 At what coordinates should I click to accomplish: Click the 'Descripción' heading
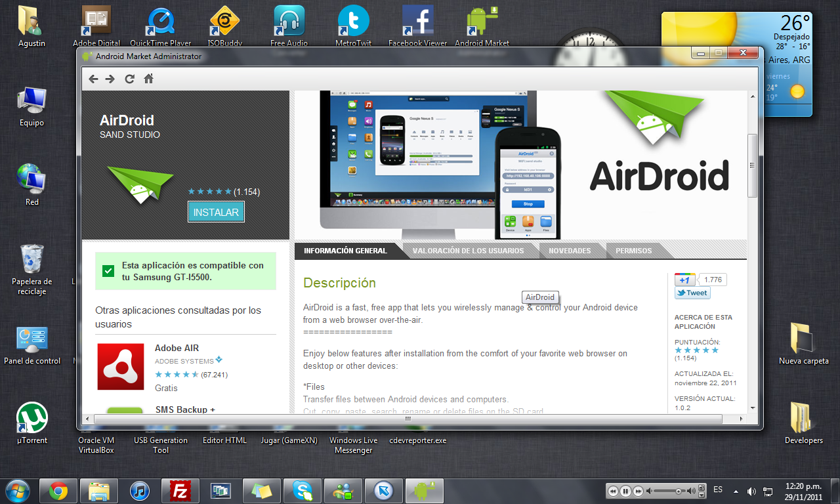(339, 283)
